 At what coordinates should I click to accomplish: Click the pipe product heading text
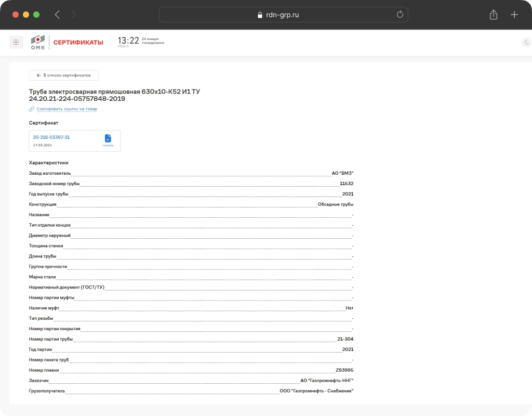pos(114,95)
